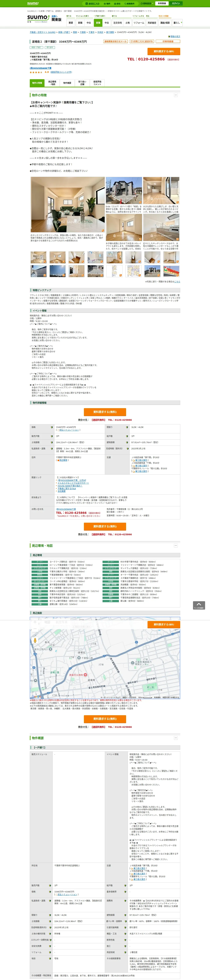Image resolution: width=210 pixels, height=980 pixels.
Task: Click the 周辺環境 link in the 住所 row
Action: click(63, 460)
